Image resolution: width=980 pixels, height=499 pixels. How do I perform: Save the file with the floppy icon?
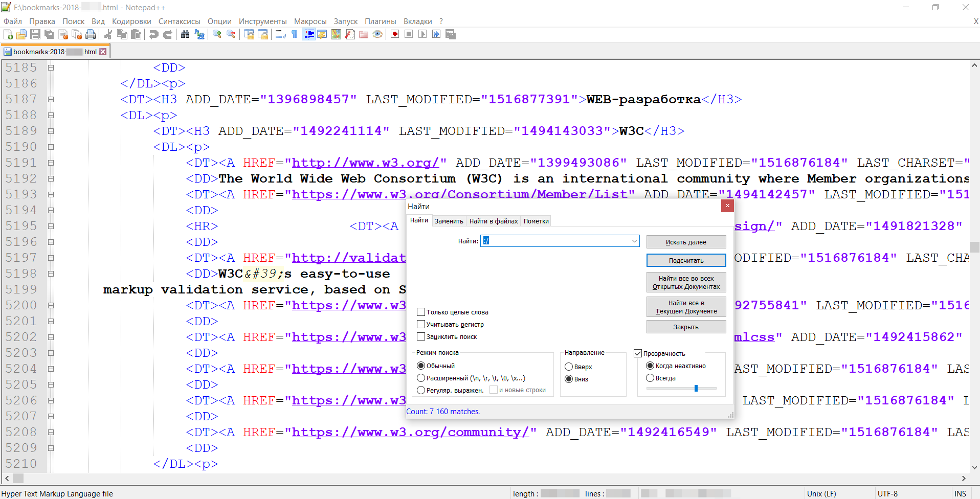[x=35, y=34]
